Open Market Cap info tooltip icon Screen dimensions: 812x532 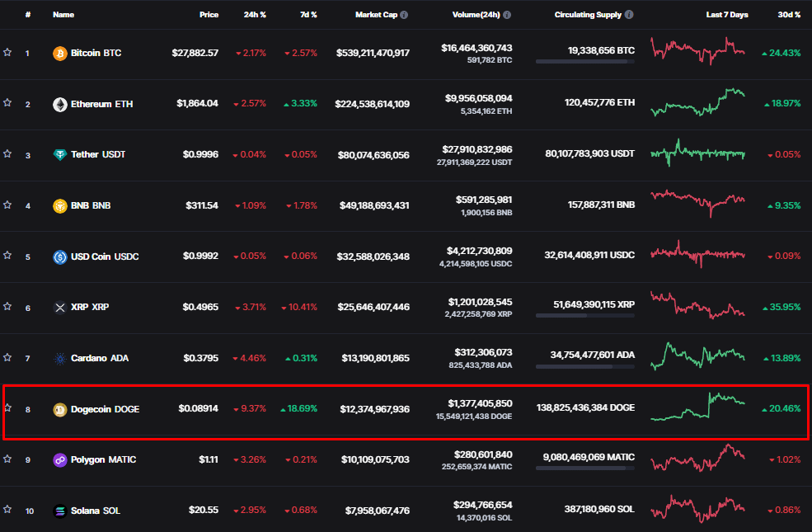[x=404, y=15]
